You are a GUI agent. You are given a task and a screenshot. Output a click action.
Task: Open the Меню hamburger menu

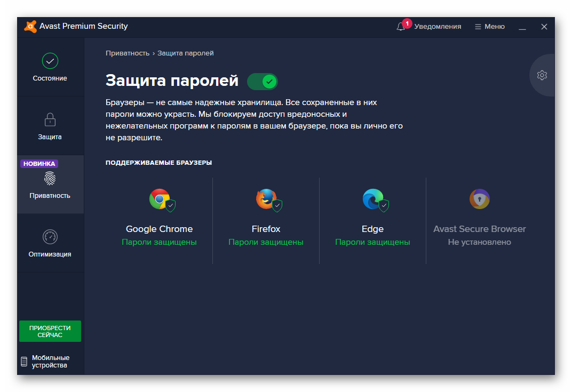[489, 27]
